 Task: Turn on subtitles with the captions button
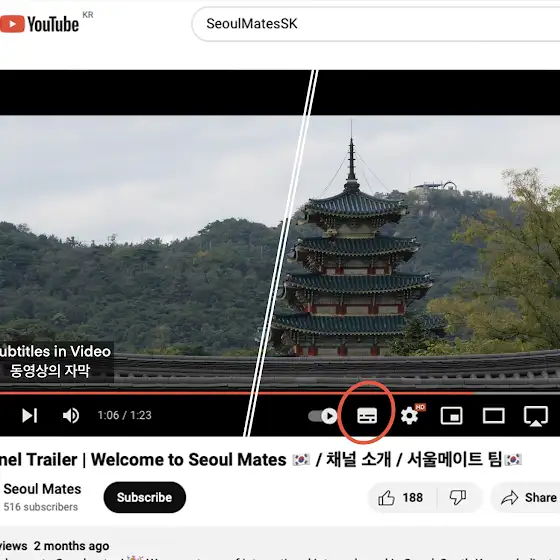coord(367,416)
